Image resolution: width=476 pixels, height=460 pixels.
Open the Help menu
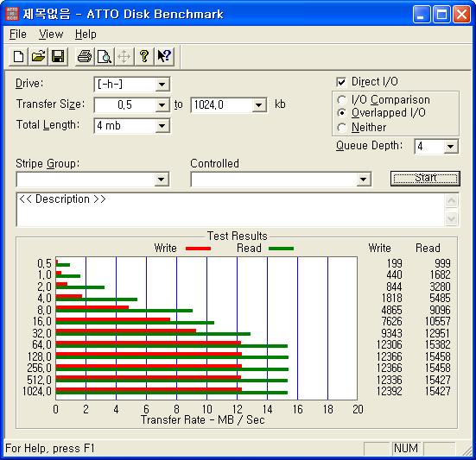tap(86, 35)
